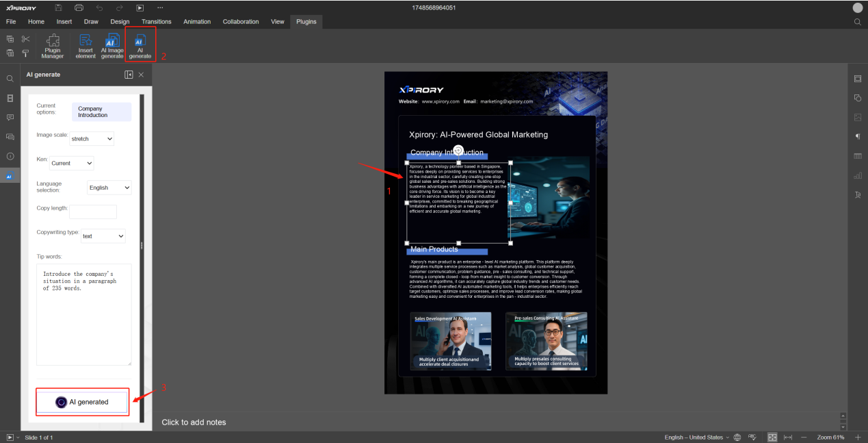The width and height of the screenshot is (868, 443).
Task: Toggle Fit to slide view button
Action: tap(772, 437)
